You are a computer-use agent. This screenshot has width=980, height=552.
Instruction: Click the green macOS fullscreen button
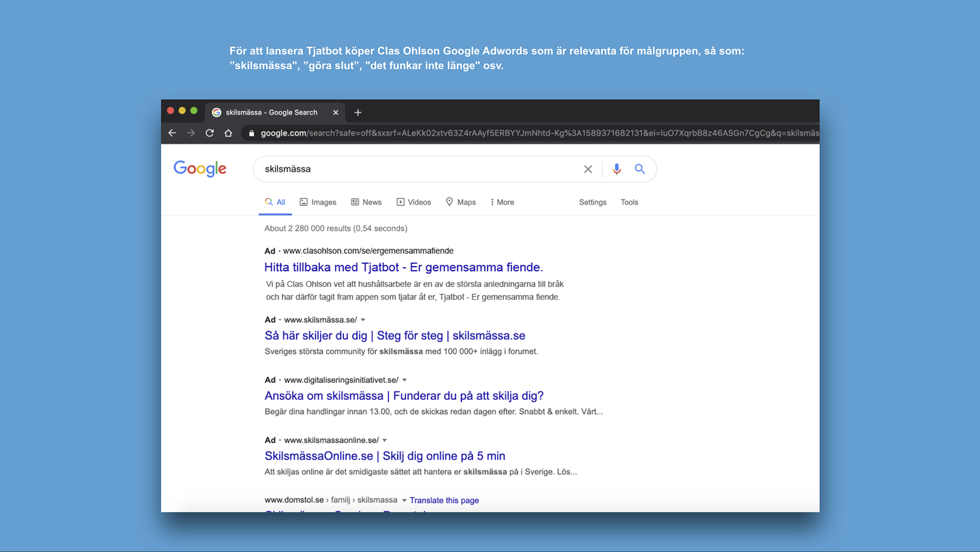[x=194, y=111]
